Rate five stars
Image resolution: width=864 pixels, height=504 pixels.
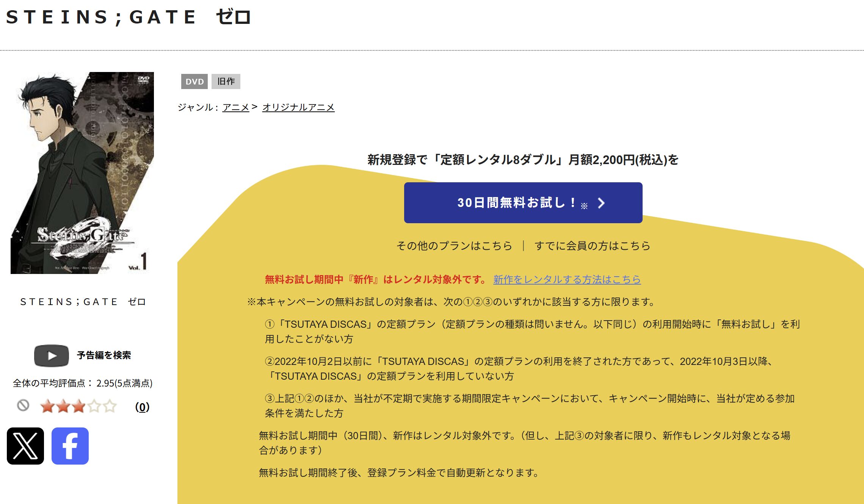click(x=110, y=406)
